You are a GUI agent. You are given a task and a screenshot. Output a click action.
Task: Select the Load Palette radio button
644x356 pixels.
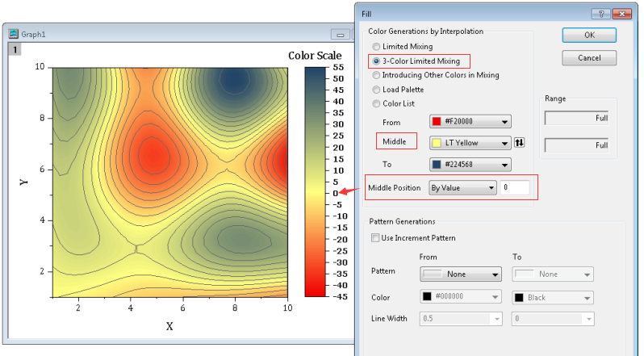376,90
